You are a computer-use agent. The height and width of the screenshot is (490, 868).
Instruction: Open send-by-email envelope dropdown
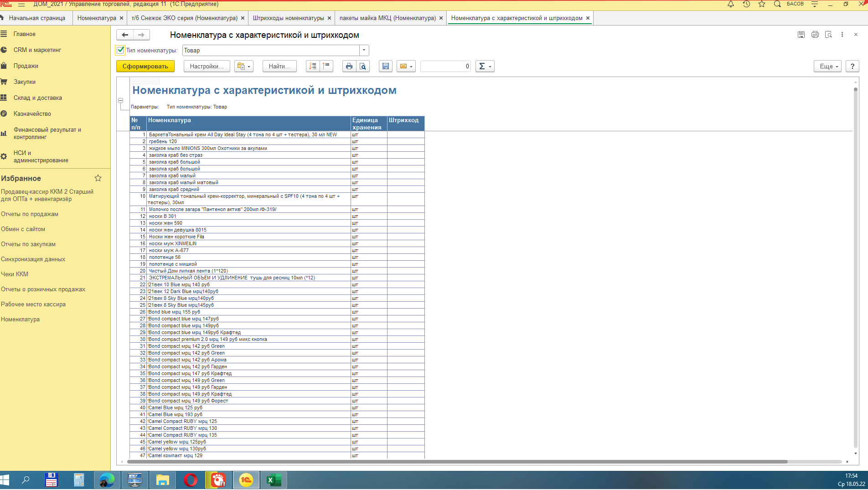406,66
